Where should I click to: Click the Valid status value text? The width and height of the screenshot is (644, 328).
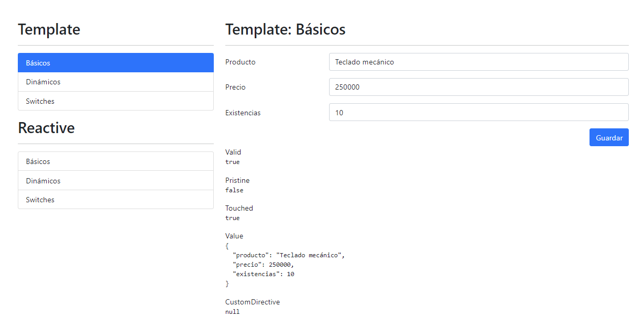coord(232,161)
